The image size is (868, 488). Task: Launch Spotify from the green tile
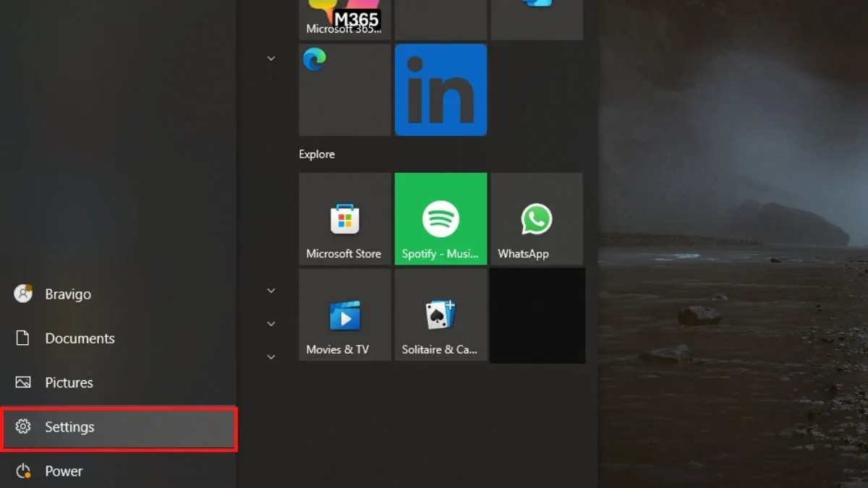(x=441, y=218)
